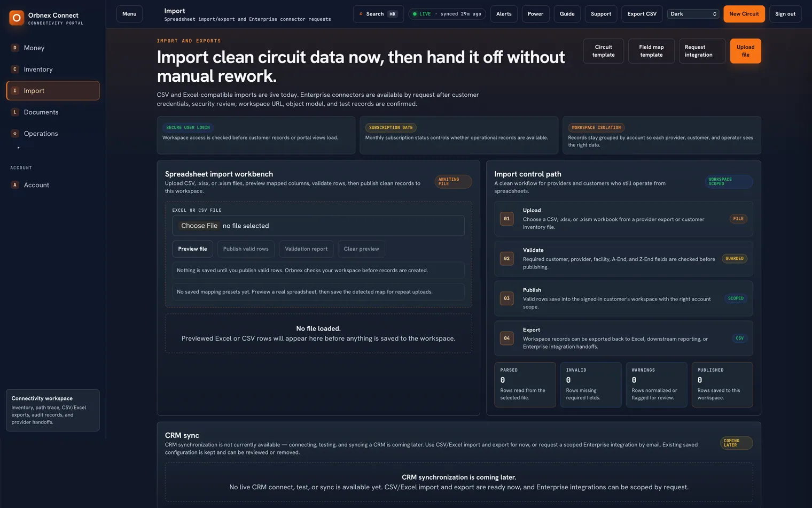This screenshot has width=812, height=508.
Task: Click the SCOPED tag on Publish step
Action: 736,298
